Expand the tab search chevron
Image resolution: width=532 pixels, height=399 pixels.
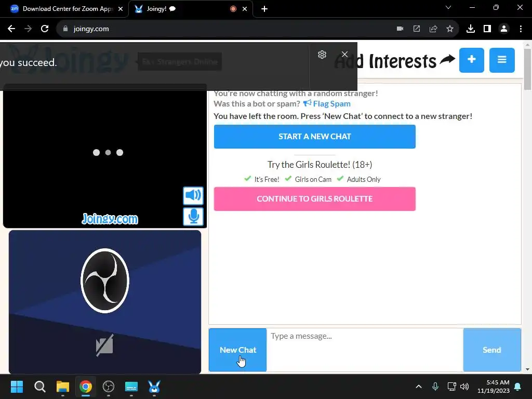click(x=448, y=7)
